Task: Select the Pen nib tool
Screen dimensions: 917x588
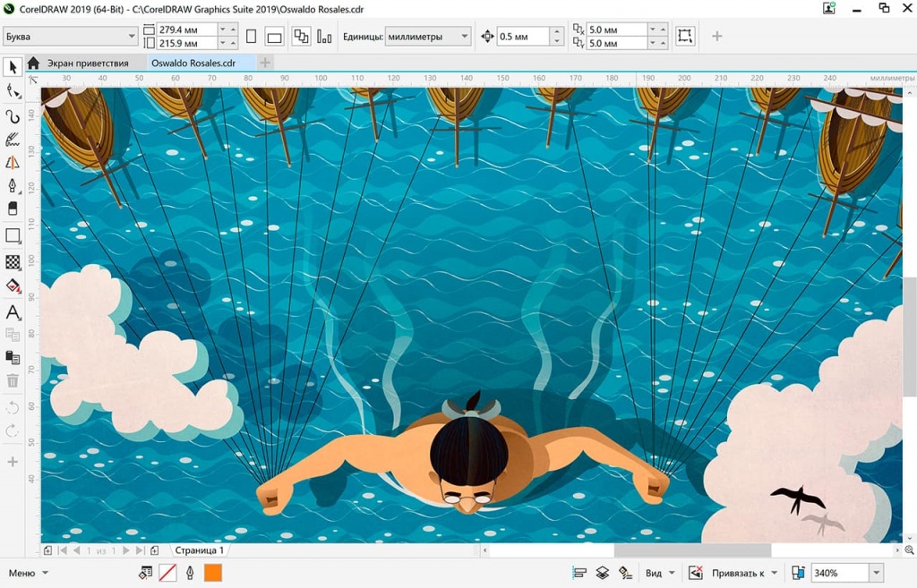Action: 13,186
